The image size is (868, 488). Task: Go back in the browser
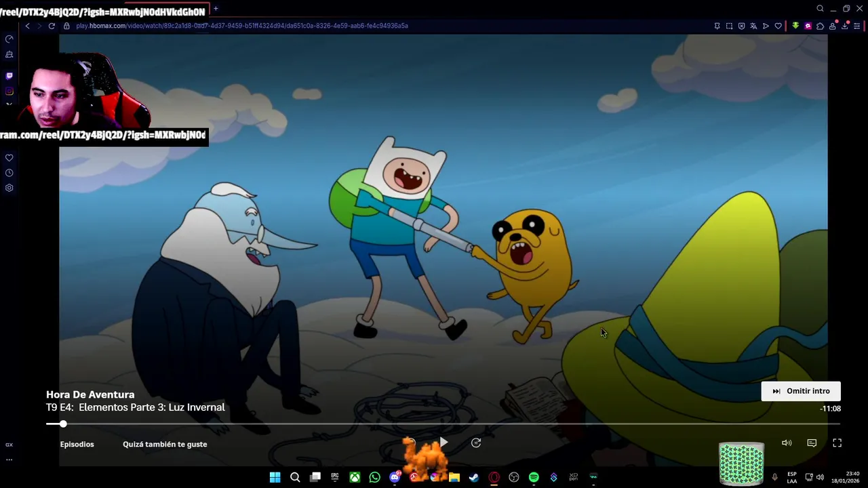(x=27, y=26)
